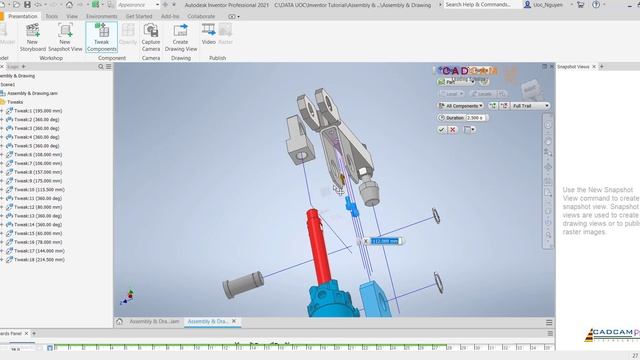
Task: Expand Tweak:6 (108.000 mm) node
Action: (x=2, y=155)
